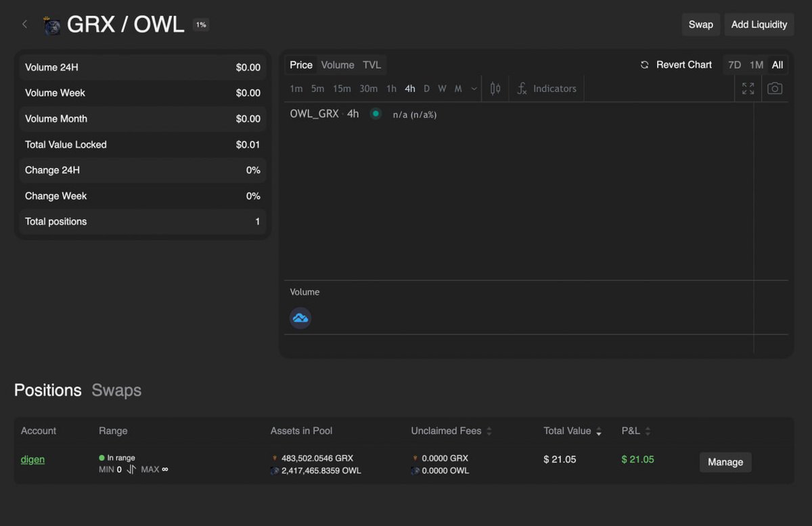Click the Manage button for digen position
The height and width of the screenshot is (526, 812).
click(725, 462)
